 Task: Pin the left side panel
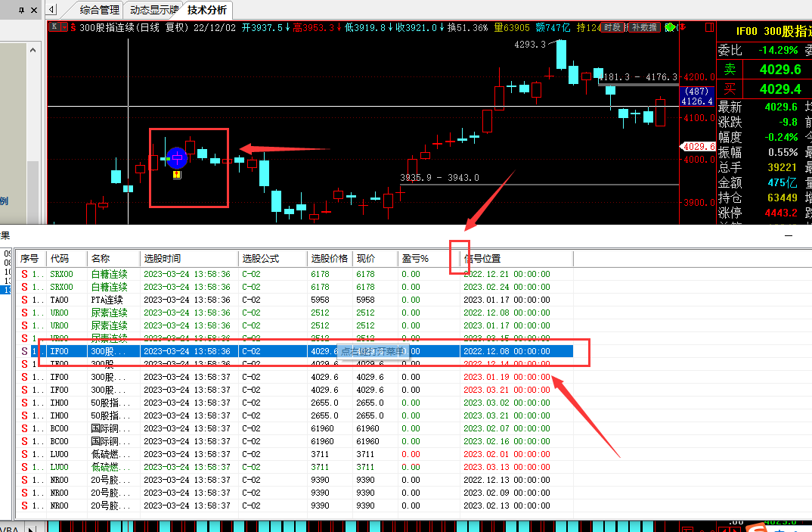point(21,10)
